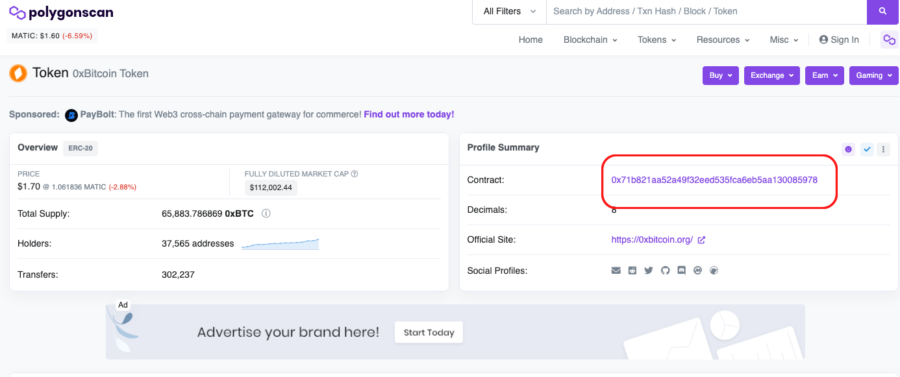Screen dimensions: 900x377
Task: Open the GitHub social profile icon
Action: click(x=665, y=270)
